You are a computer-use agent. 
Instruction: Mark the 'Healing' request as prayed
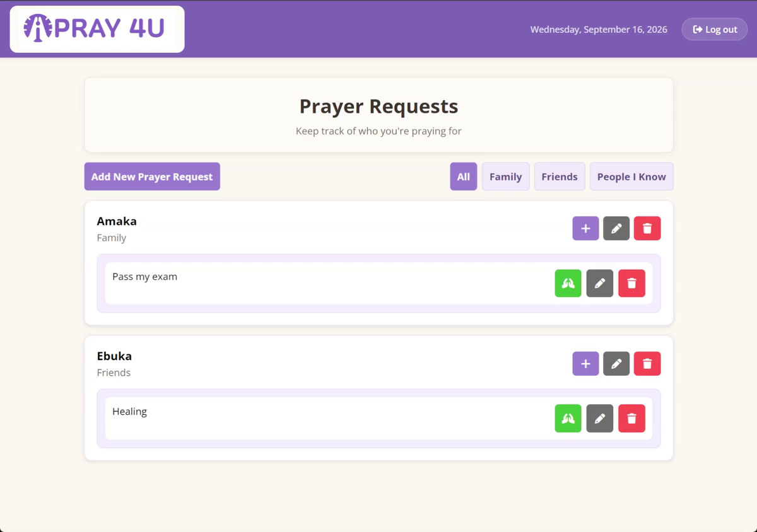click(x=568, y=419)
